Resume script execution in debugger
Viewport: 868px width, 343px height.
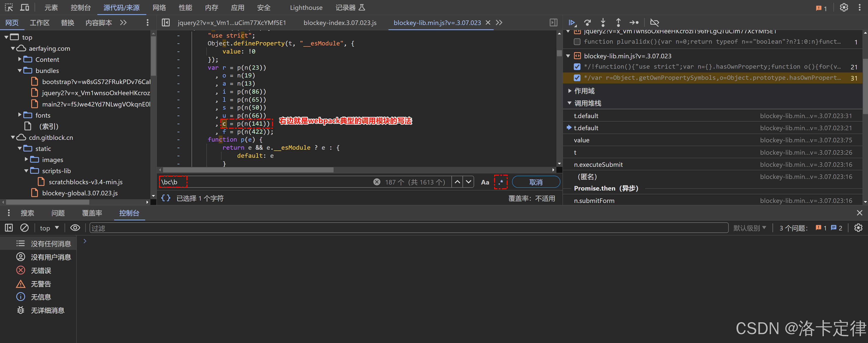pyautogui.click(x=572, y=22)
